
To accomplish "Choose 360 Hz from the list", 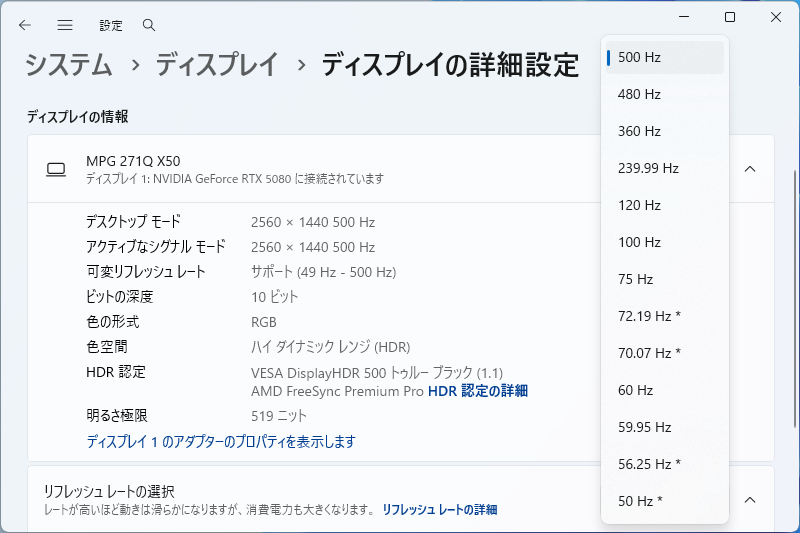I will point(665,131).
